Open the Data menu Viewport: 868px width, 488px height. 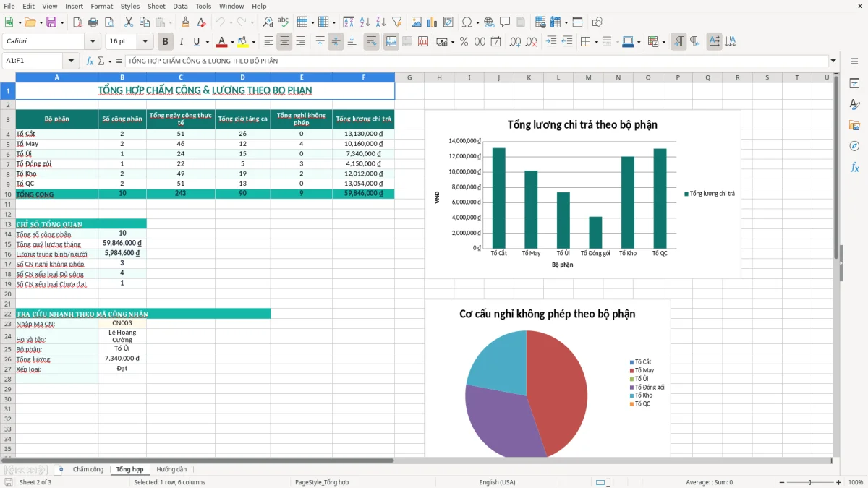click(180, 6)
